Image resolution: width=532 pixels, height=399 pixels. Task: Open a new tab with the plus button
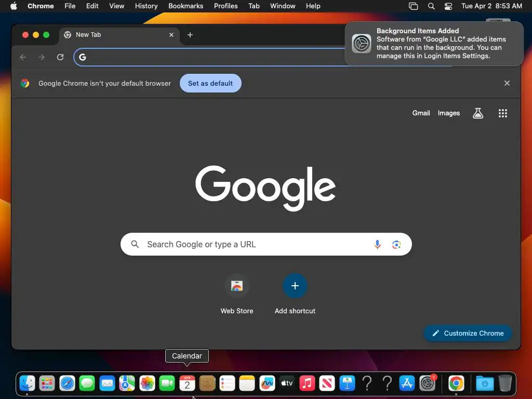click(190, 35)
